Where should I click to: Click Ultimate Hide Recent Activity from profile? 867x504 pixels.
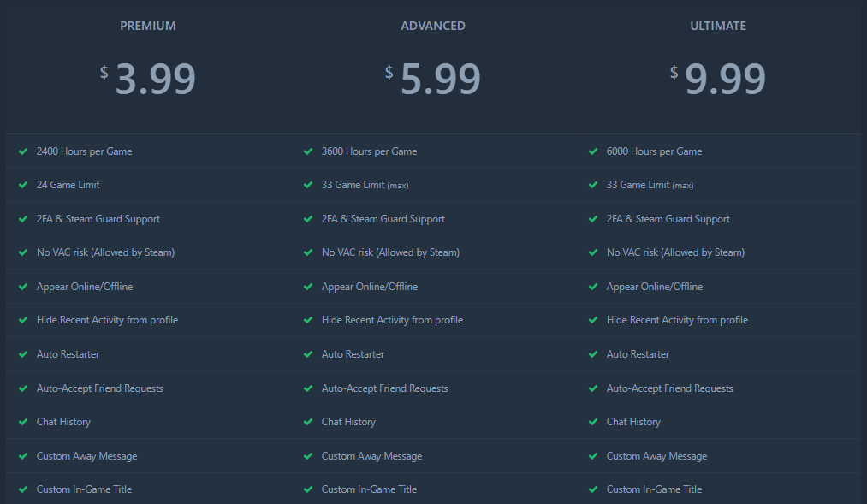(677, 320)
